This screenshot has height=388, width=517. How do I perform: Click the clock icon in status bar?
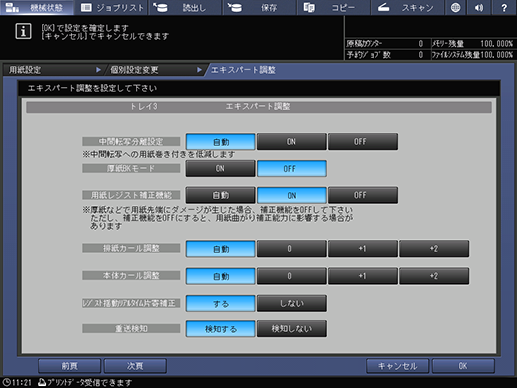[x=6, y=382]
